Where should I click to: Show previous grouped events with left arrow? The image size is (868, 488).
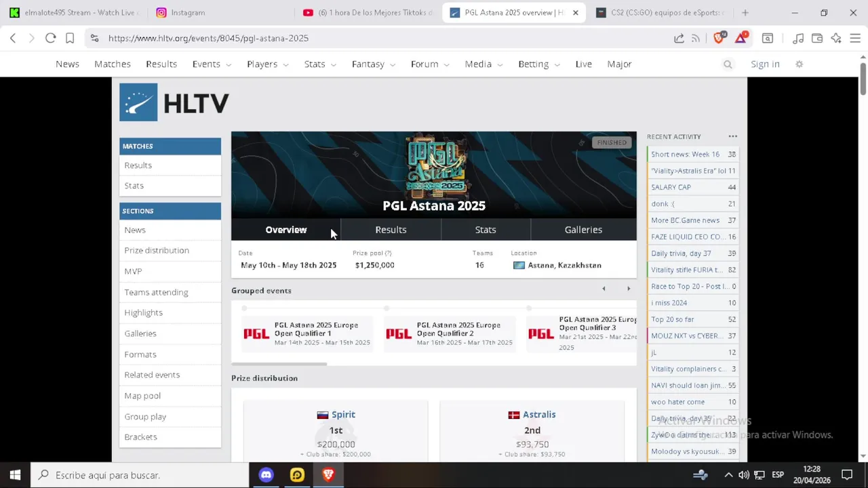604,289
